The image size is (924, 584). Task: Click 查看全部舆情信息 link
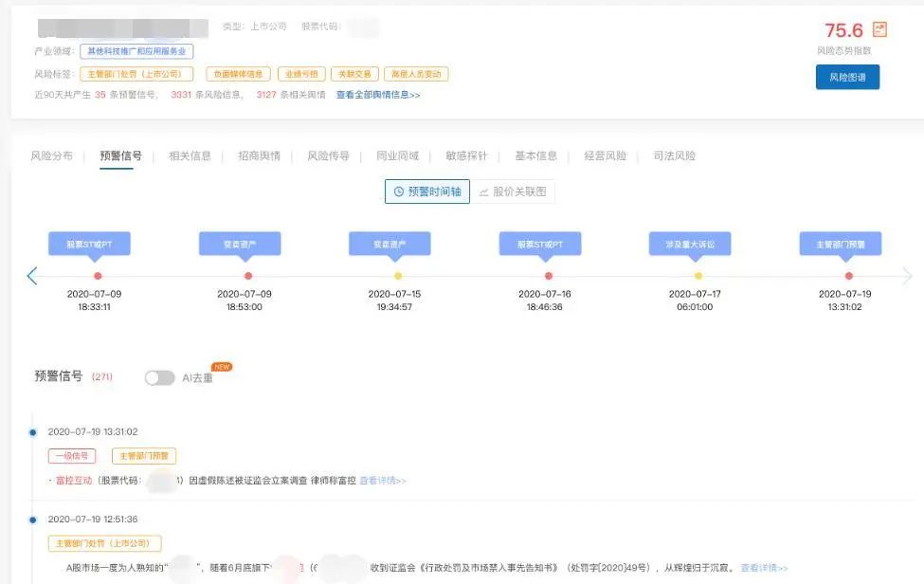click(x=378, y=95)
